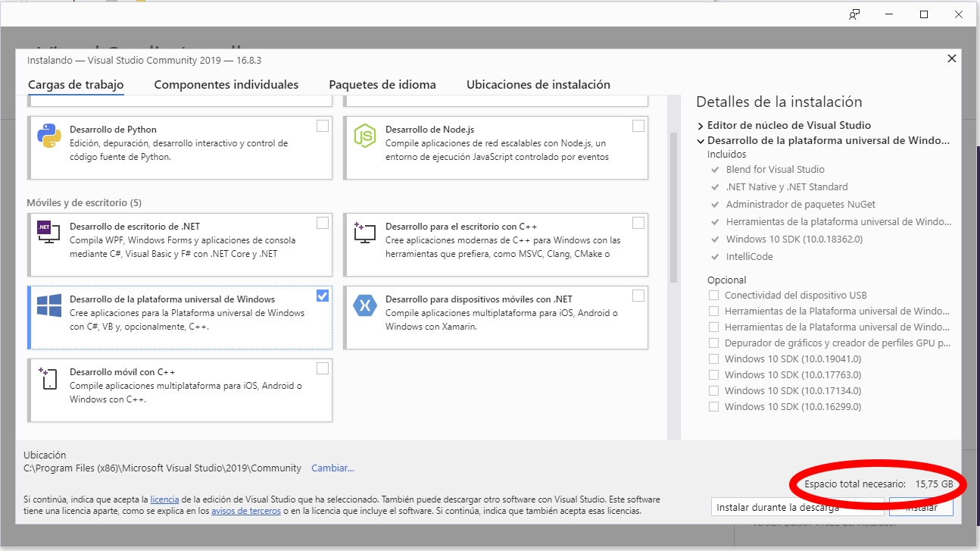
Task: Click the C++ mobile development icon
Action: pos(49,378)
